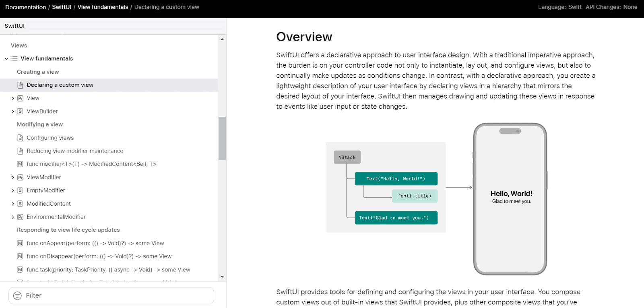Open the API Changes: None selector
Viewport: 644px width, 308px height.
click(611, 7)
